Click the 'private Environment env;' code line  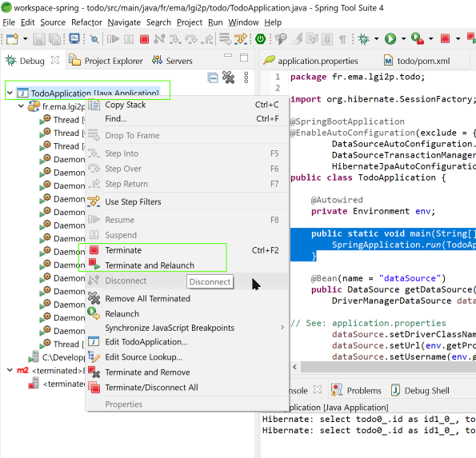pyautogui.click(x=373, y=211)
